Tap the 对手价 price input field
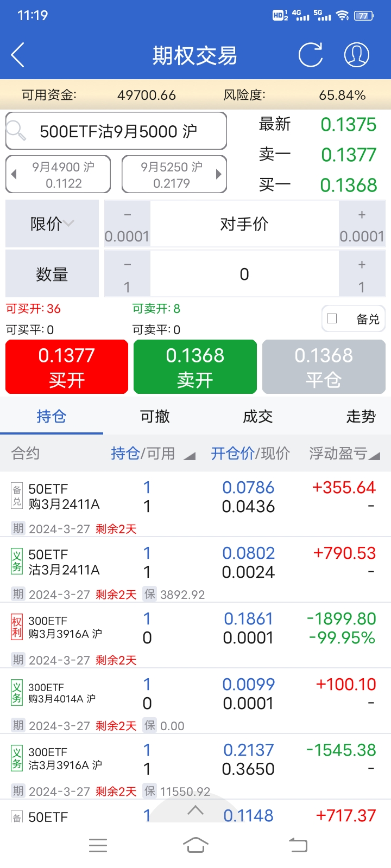The width and height of the screenshot is (391, 868). pyautogui.click(x=244, y=224)
